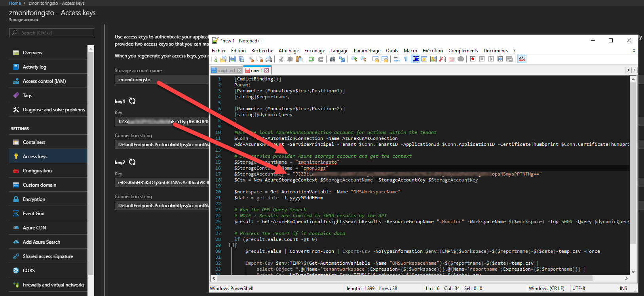Viewport: 644px width, 296px height.
Task: Click UTF-8 encoding in status bar
Action: [x=579, y=288]
